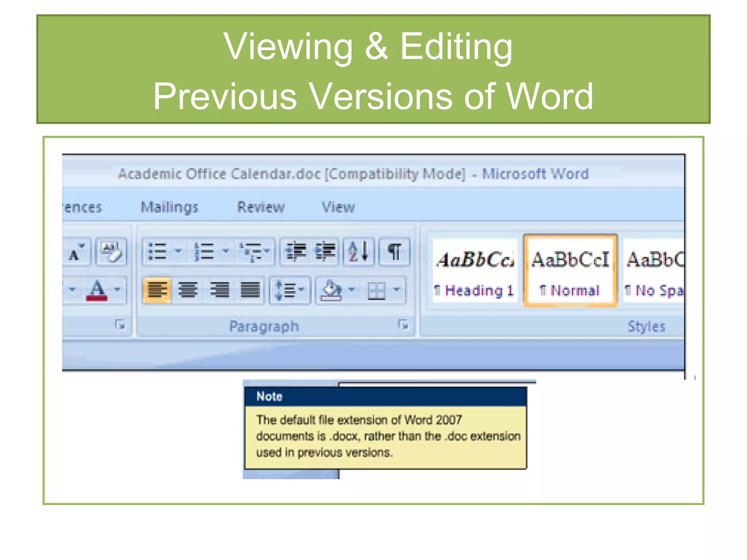Open the Shading color dropdown arrow
Viewport: 747px width, 560px height.
pyautogui.click(x=352, y=289)
